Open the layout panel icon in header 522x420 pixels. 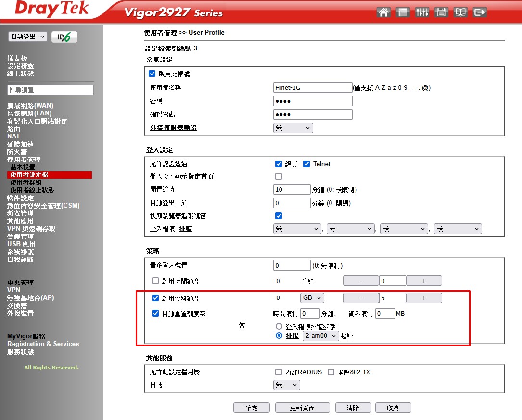[403, 12]
